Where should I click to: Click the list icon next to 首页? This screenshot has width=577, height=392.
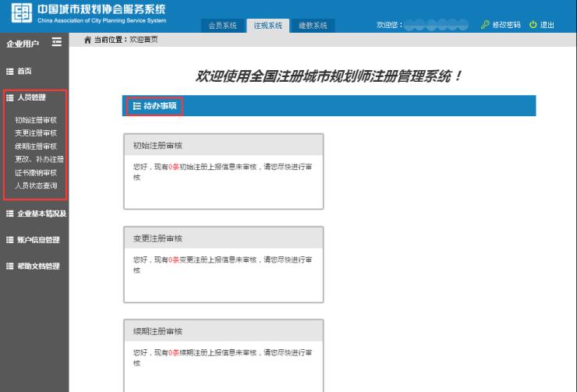[9, 71]
